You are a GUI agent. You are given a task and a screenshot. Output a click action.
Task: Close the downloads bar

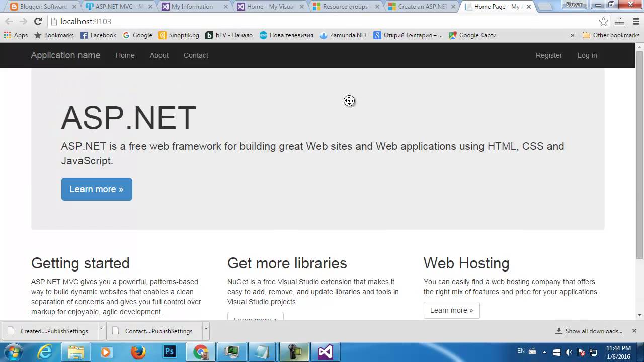[x=634, y=331]
